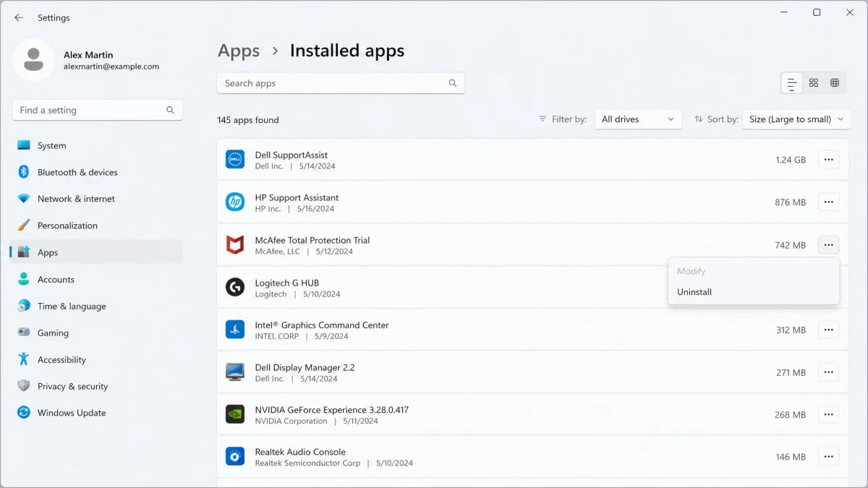868x488 pixels.
Task: Click Dell Display Manager 2.2 name
Action: pyautogui.click(x=305, y=367)
